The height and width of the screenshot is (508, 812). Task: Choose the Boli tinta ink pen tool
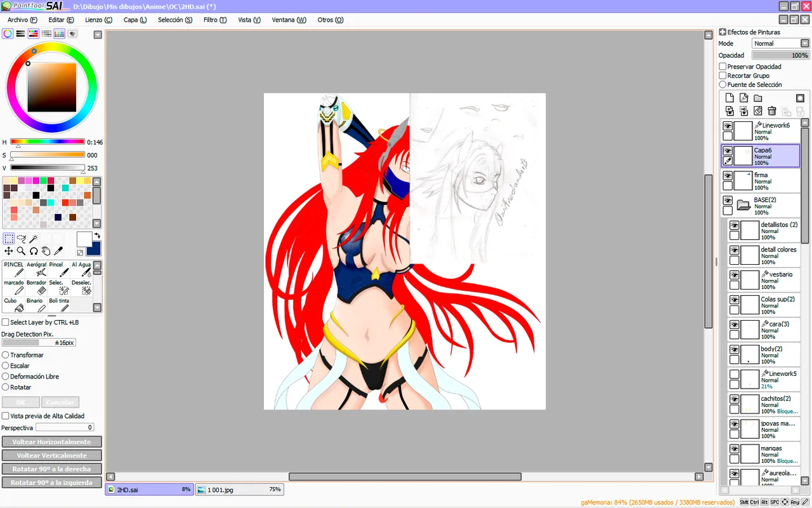(x=60, y=305)
